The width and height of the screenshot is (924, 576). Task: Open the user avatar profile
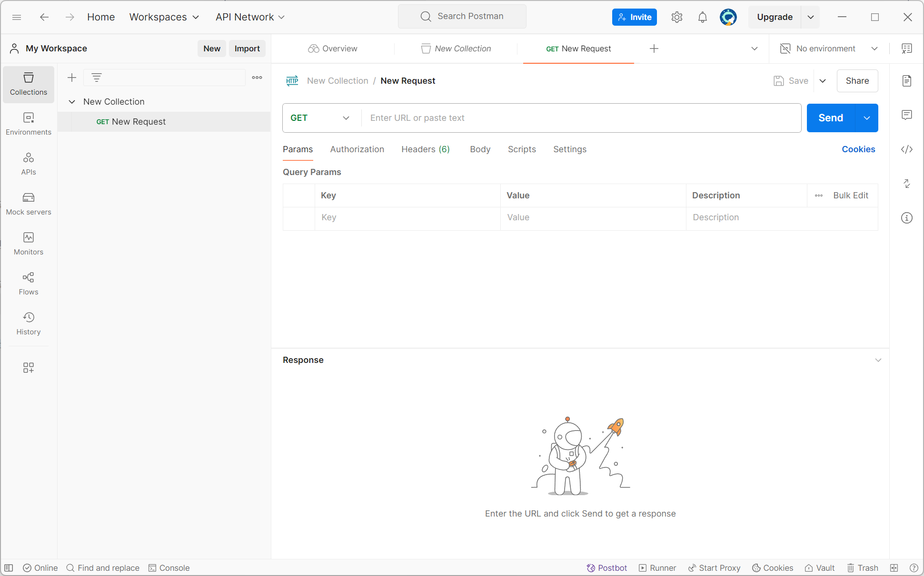[x=728, y=17]
